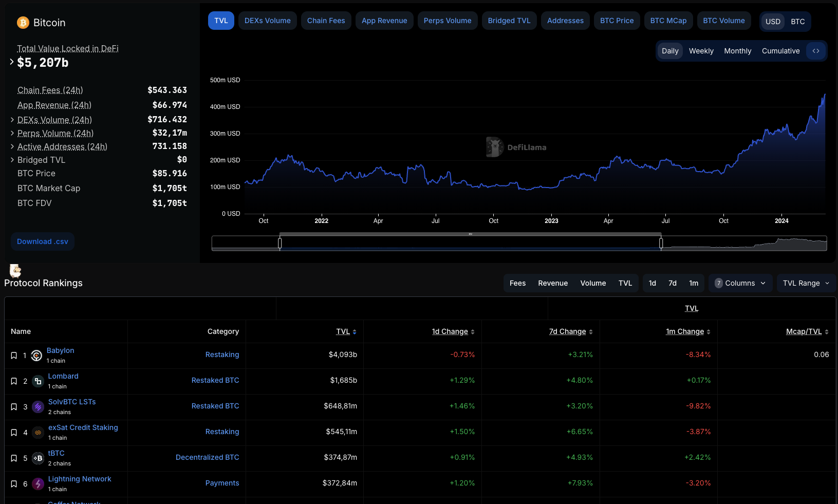
Task: Open the Lombard protocol page
Action: pos(63,376)
